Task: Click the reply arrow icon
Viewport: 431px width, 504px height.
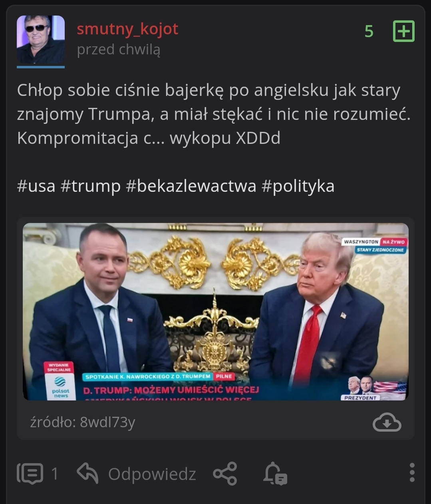Action: tap(87, 473)
